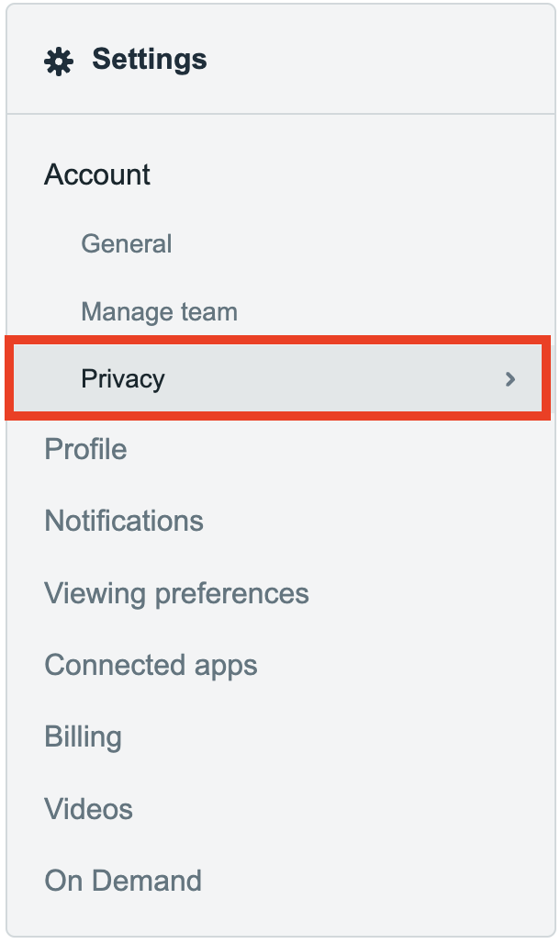Click the Account heading

pyautogui.click(x=97, y=174)
